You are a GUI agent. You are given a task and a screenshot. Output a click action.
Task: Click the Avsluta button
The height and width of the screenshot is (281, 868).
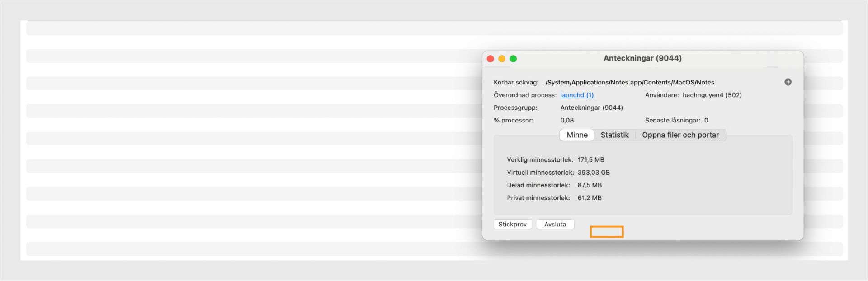tap(555, 224)
